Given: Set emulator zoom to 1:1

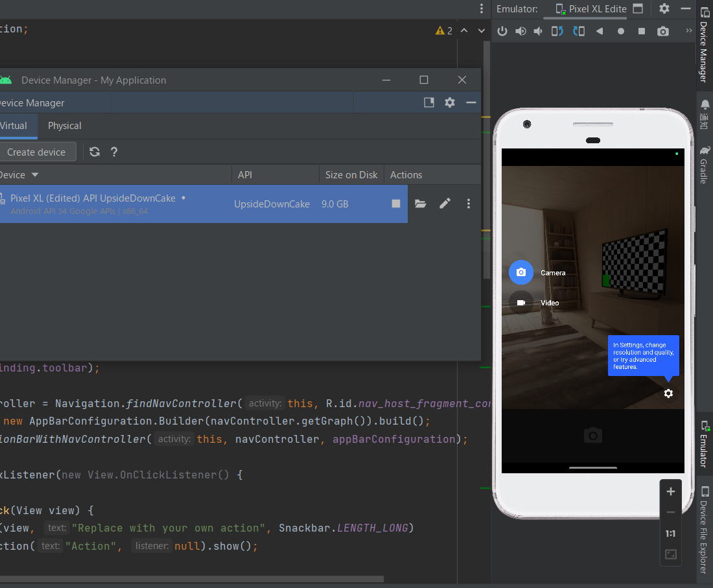Looking at the screenshot, I should pyautogui.click(x=671, y=534).
